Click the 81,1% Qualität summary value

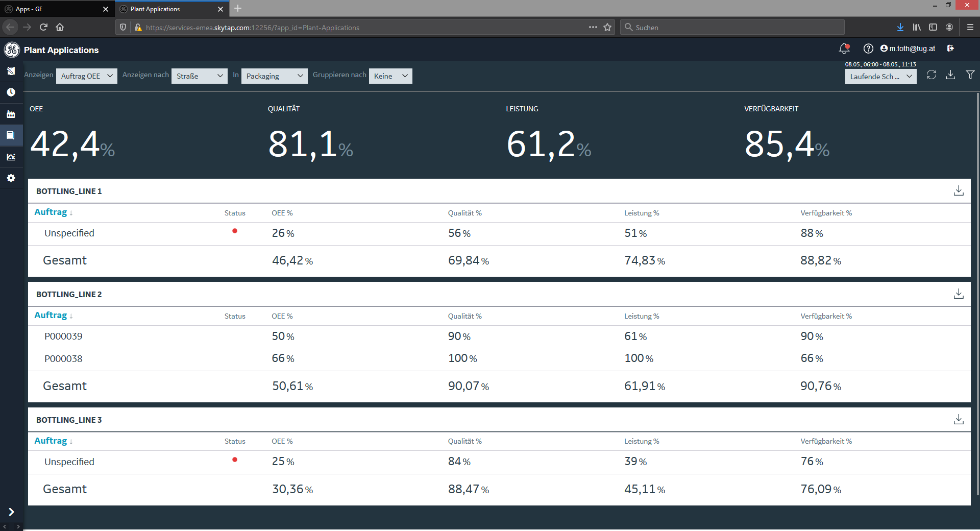(x=310, y=144)
